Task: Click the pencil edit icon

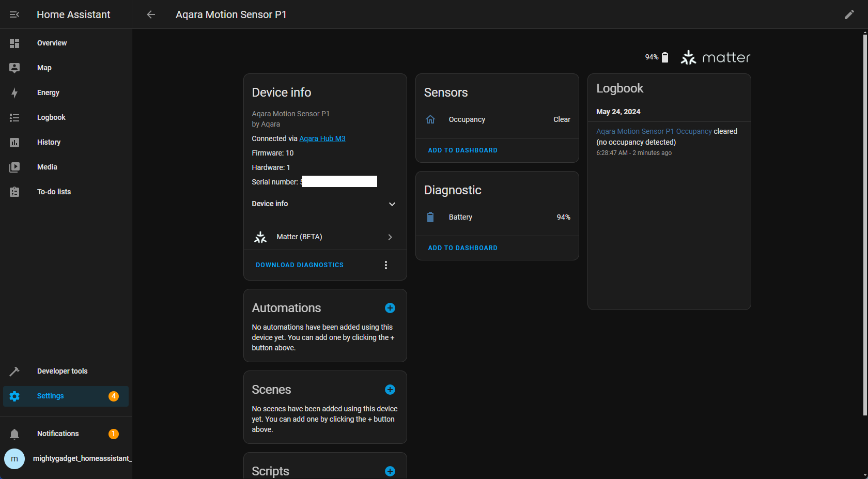Action: [x=849, y=14]
